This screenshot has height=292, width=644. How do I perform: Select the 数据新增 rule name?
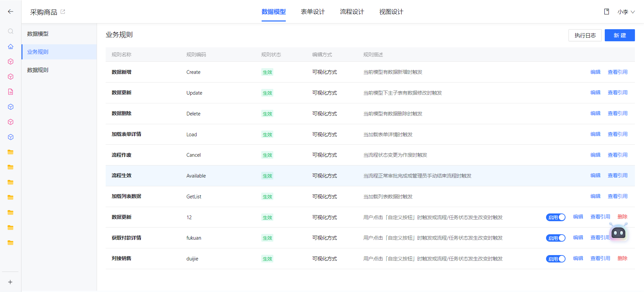tap(121, 72)
